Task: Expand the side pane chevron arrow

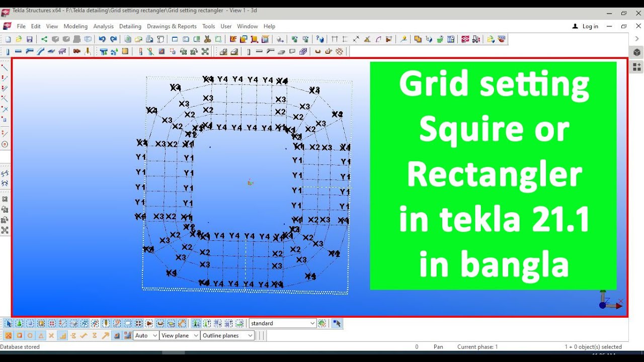Action: pos(636,39)
